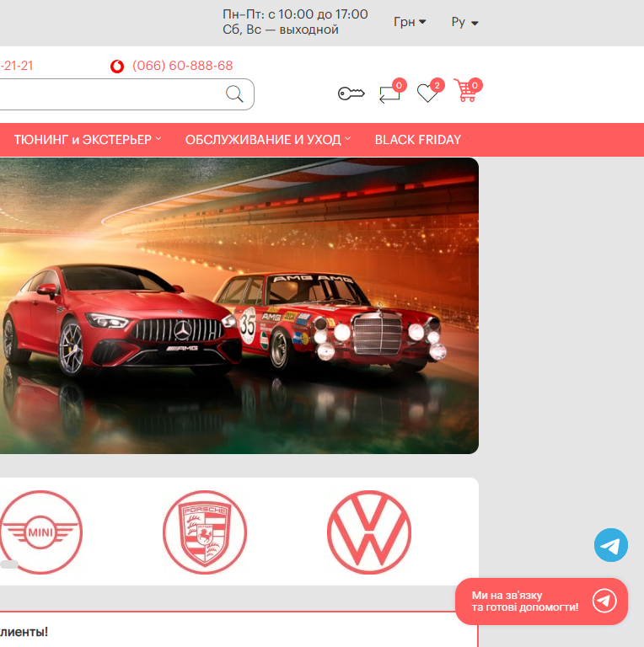Click the magnifying glass search icon
Image resolution: width=644 pixels, height=647 pixels.
235,94
